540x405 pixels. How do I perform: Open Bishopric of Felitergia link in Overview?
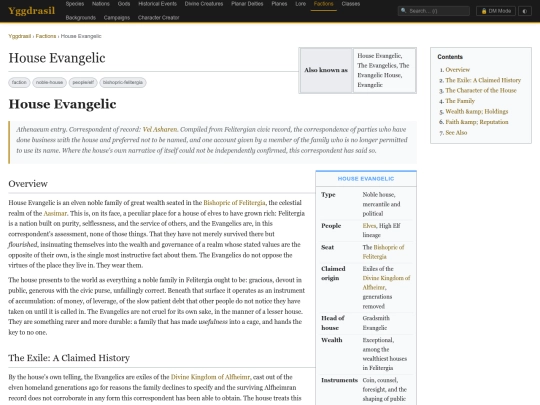coord(235,203)
